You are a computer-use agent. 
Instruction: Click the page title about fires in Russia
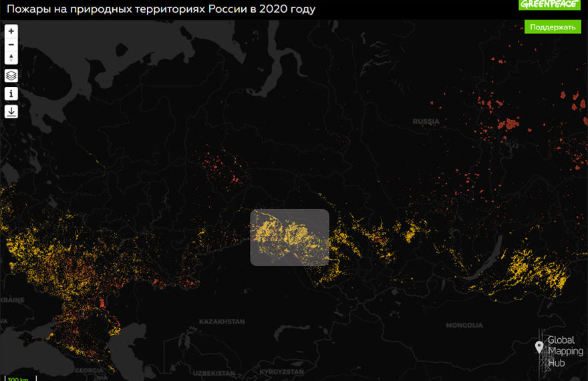click(161, 9)
